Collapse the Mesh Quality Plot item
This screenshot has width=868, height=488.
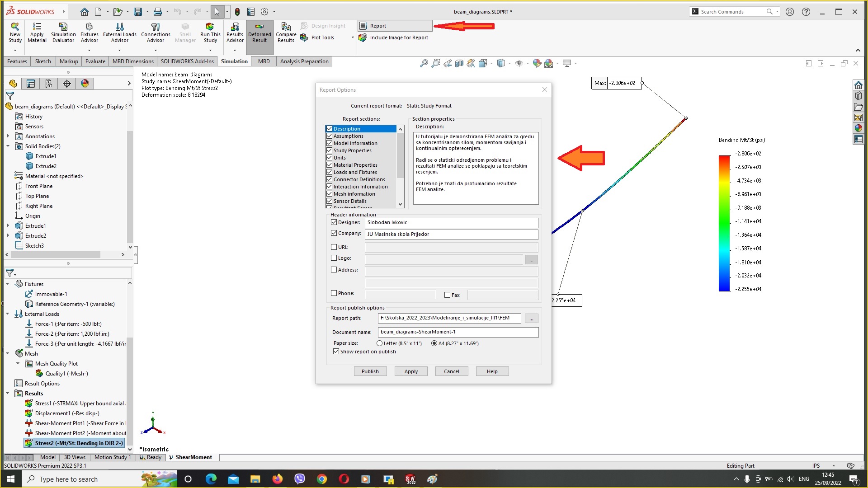pos(18,364)
